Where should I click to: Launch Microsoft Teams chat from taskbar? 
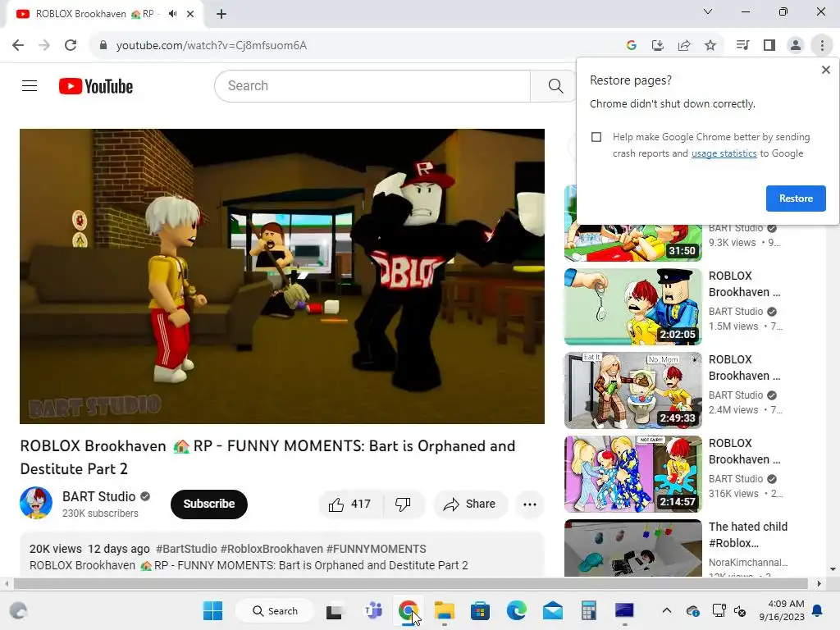[x=373, y=610]
